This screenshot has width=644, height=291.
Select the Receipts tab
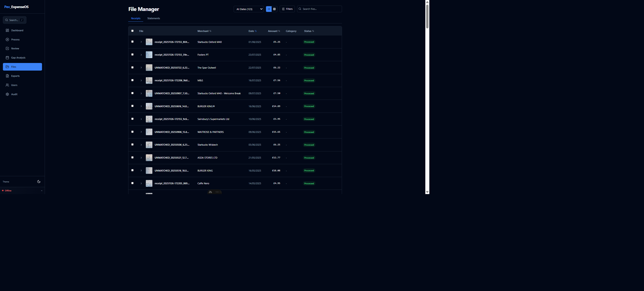point(136,18)
